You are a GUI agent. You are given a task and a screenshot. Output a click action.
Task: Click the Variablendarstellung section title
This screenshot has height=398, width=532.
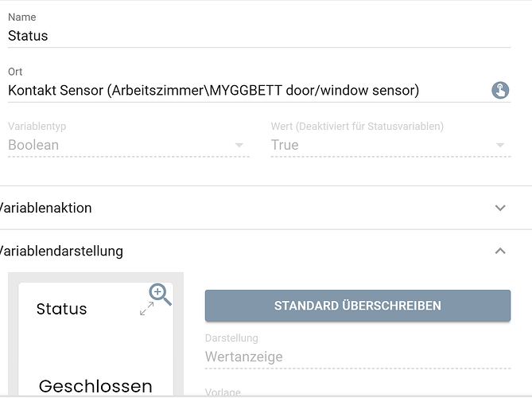(61, 251)
